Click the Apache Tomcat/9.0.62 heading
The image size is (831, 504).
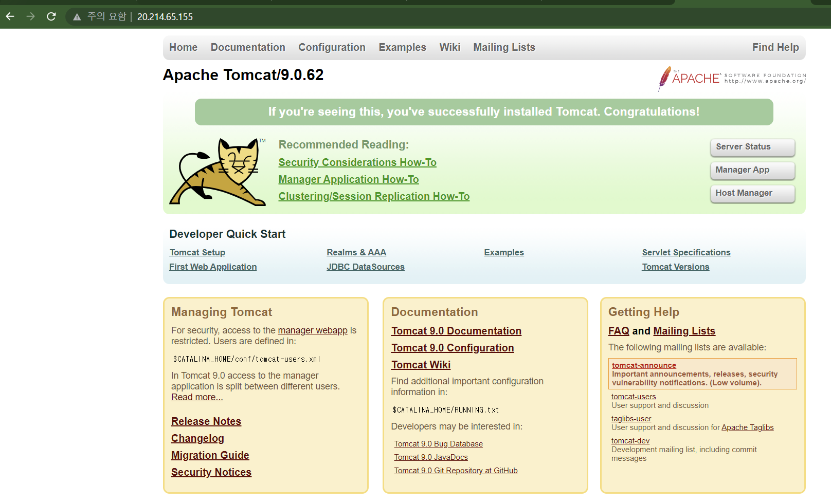tap(243, 75)
